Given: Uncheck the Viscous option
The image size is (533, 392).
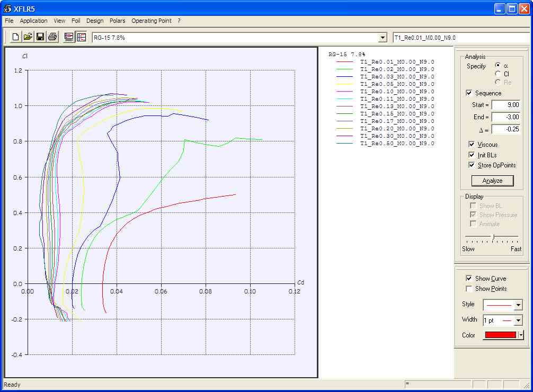Looking at the screenshot, I should click(x=472, y=145).
